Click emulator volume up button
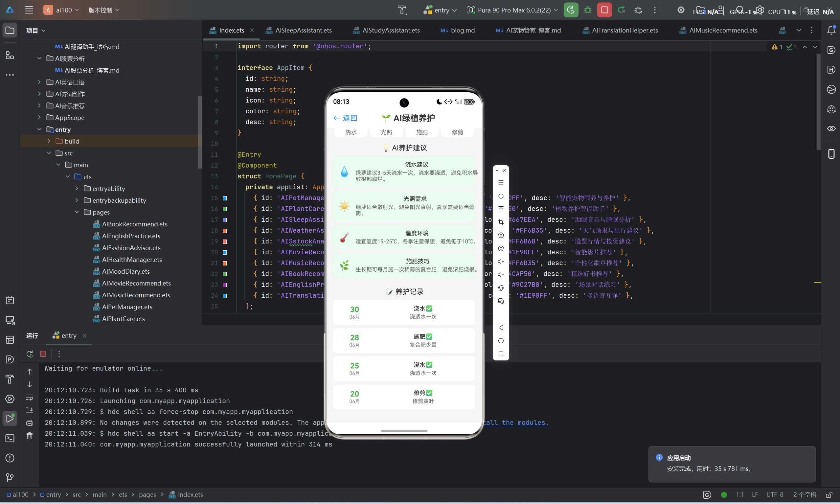 501,262
